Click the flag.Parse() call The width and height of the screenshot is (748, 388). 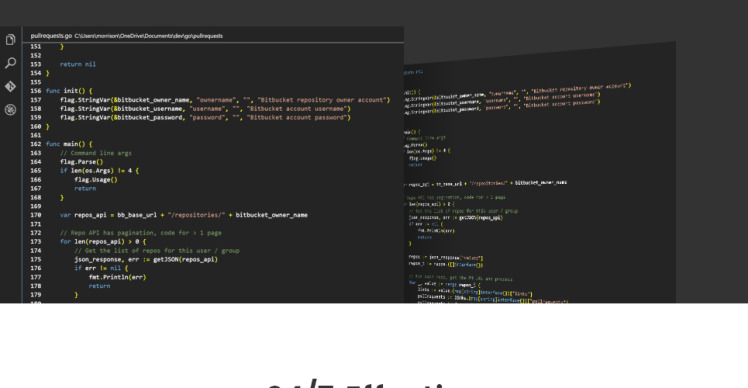pos(82,162)
